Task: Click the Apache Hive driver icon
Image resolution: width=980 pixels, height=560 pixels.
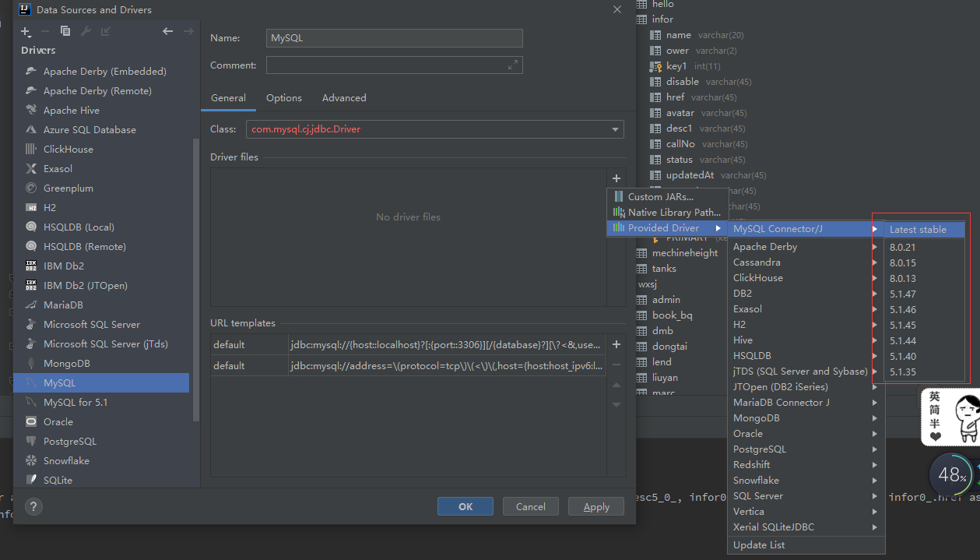Action: pyautogui.click(x=31, y=110)
